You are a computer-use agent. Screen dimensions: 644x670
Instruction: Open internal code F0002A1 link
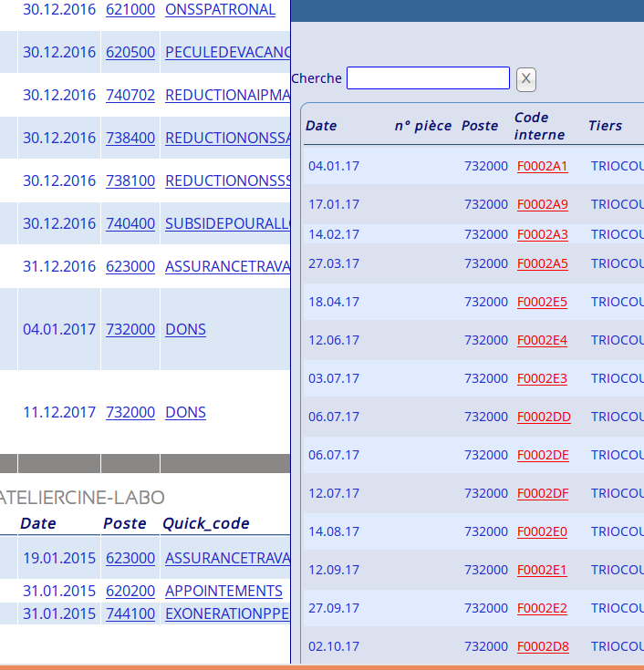click(x=542, y=166)
